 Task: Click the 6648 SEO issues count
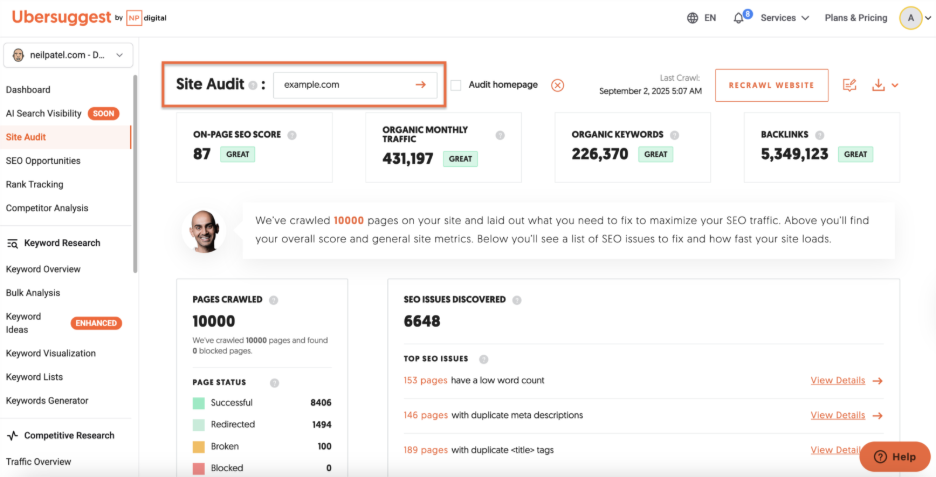pyautogui.click(x=422, y=321)
